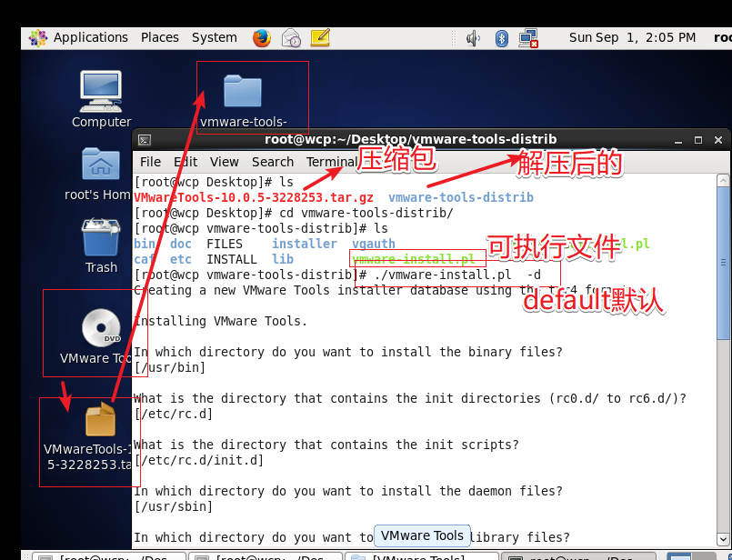Click the [/etc/rc.d] default path line

[x=174, y=414]
